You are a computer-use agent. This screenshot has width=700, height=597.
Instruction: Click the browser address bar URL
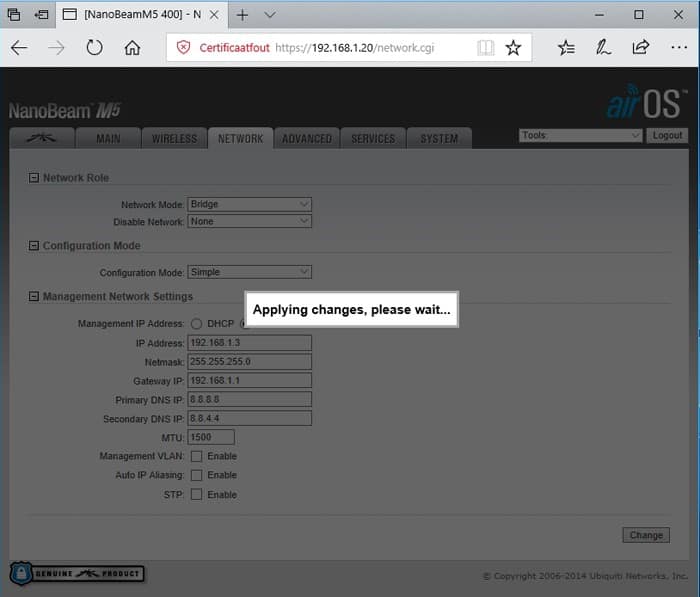[354, 48]
